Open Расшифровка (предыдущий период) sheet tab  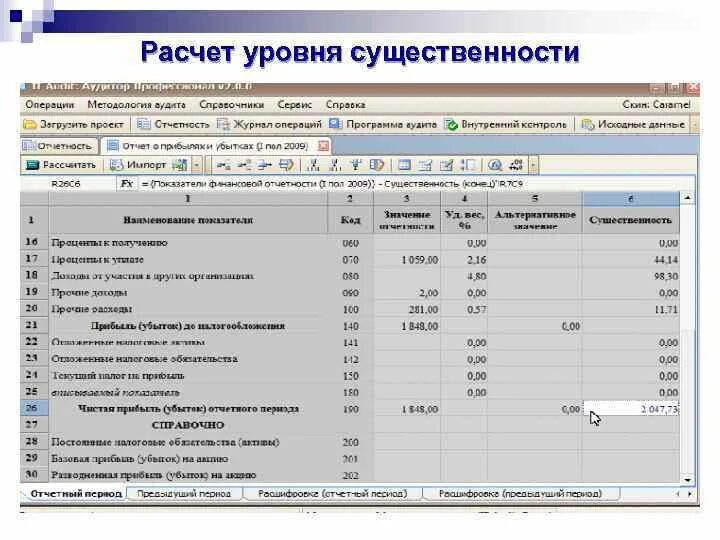520,494
